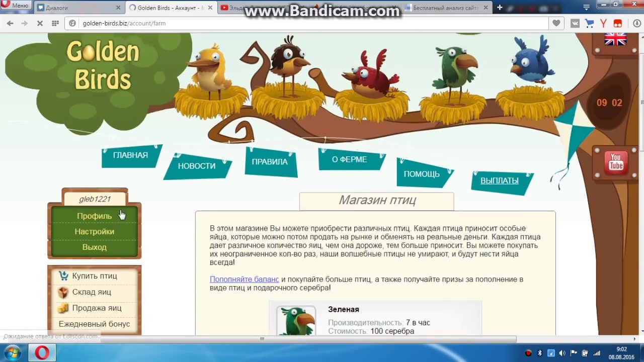
Task: Click the site info globe icon
Action: (72, 23)
